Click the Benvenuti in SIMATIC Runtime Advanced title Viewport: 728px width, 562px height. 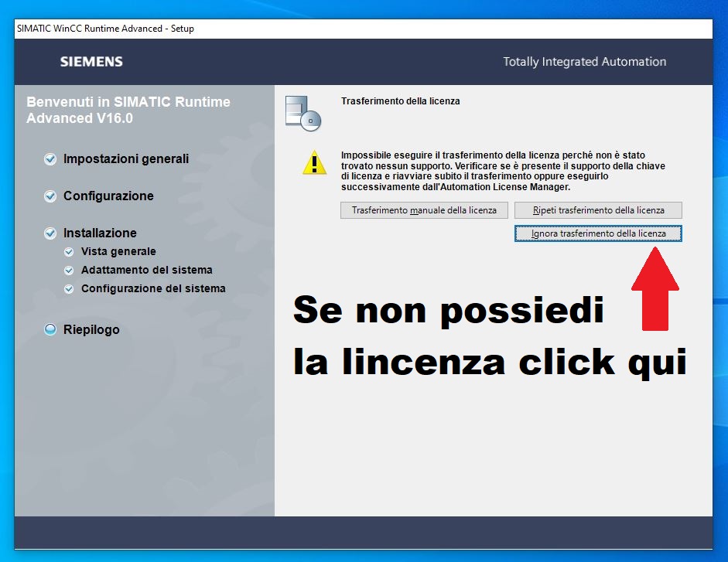pyautogui.click(x=128, y=110)
